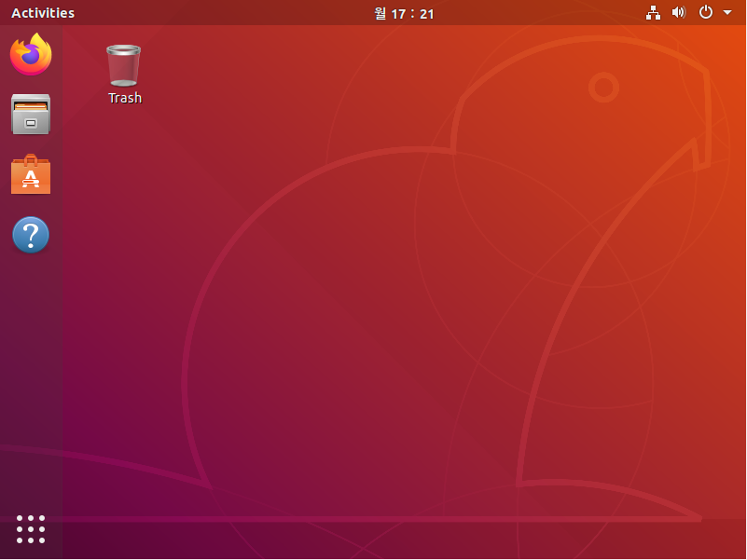This screenshot has width=747, height=560.
Task: Click the volume speaker icon
Action: [x=679, y=12]
